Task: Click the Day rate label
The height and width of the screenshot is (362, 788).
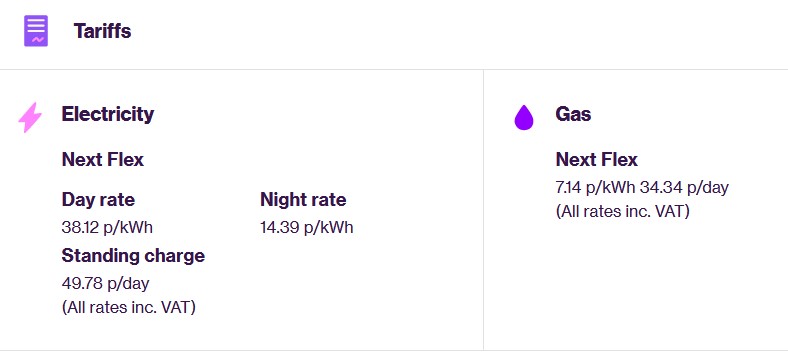Action: pyautogui.click(x=98, y=200)
